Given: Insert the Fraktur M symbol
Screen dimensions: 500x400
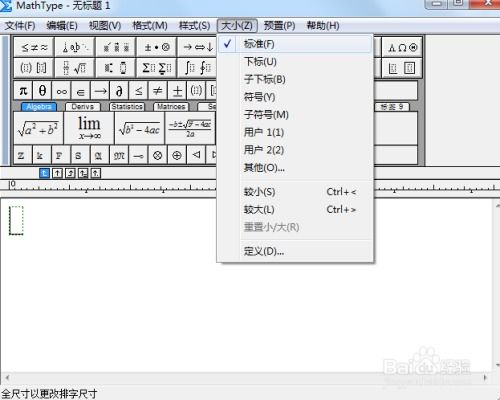Looking at the screenshot, I should (119, 155).
